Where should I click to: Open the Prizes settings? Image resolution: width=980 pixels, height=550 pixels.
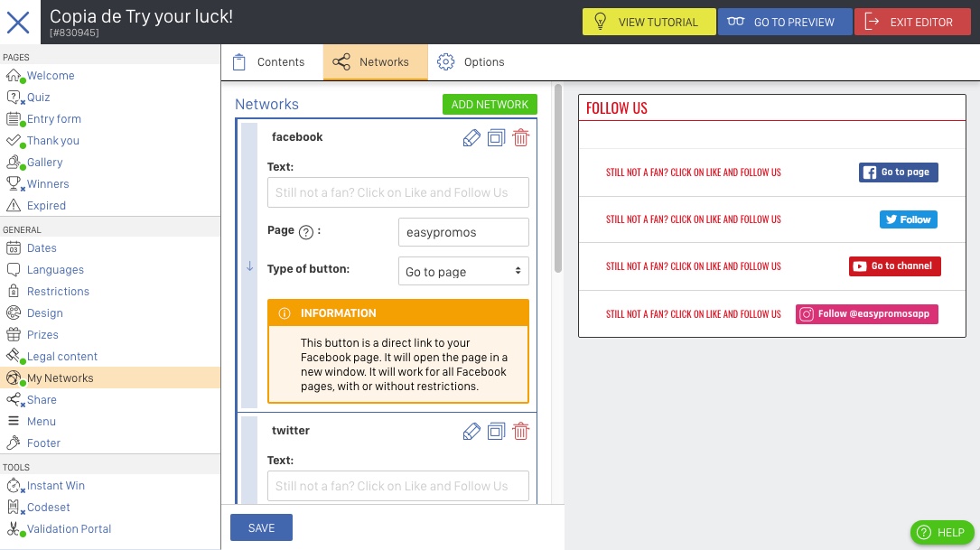click(42, 335)
